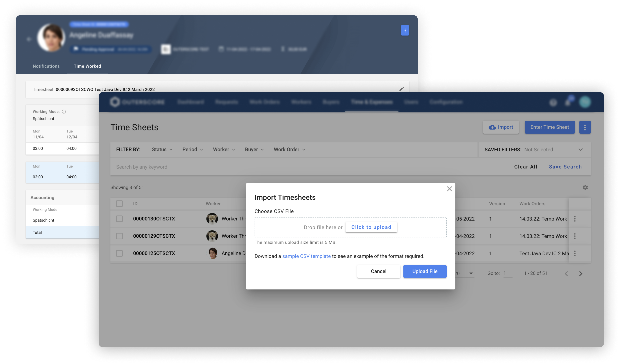620x364 pixels.
Task: Close the Import Timesheets dialog with X
Action: point(449,189)
